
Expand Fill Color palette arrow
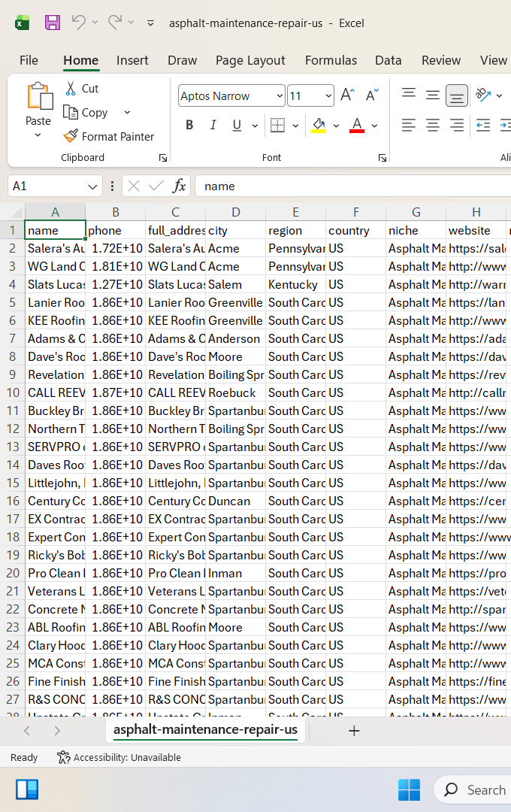click(x=336, y=126)
